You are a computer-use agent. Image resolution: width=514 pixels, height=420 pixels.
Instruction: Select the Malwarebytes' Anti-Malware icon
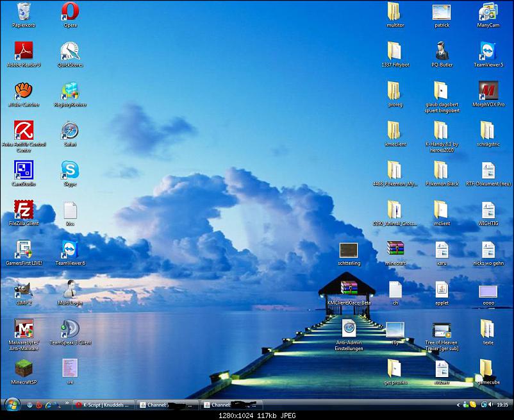[24, 329]
